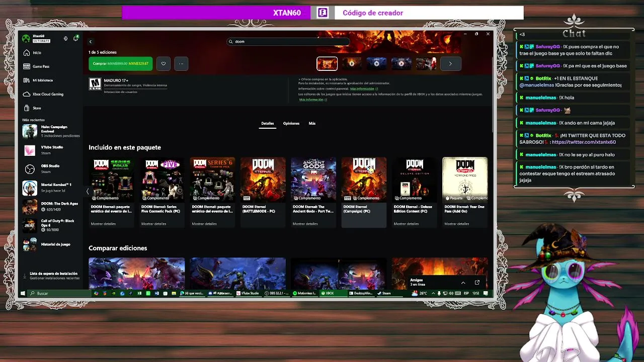Open the Más tab
The image size is (644, 362).
click(312, 123)
